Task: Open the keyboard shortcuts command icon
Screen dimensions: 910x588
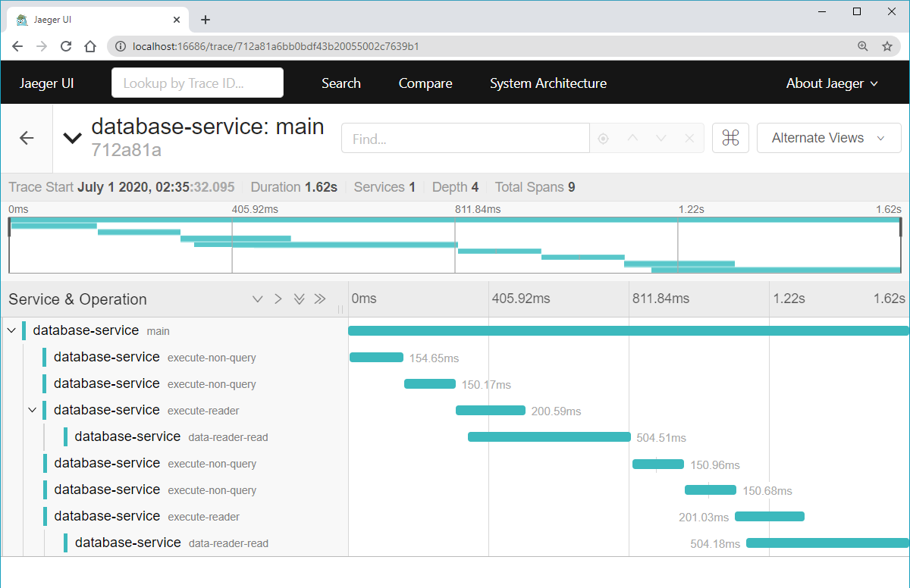Action: coord(730,138)
